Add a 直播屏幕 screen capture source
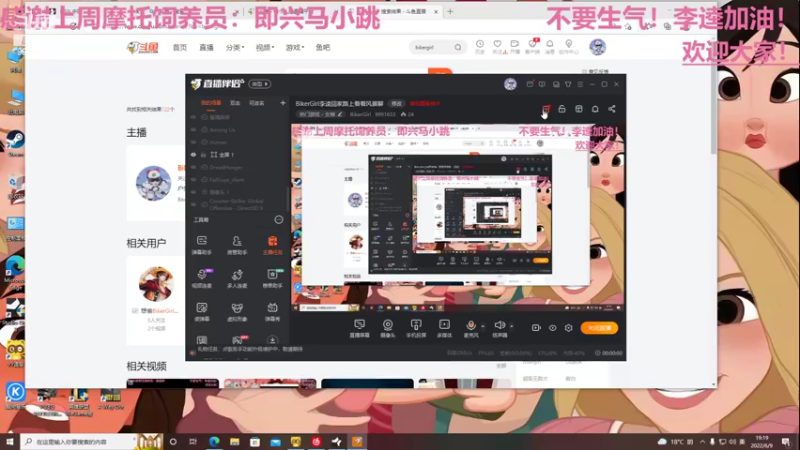Screen dimensions: 800x450 coord(359,328)
